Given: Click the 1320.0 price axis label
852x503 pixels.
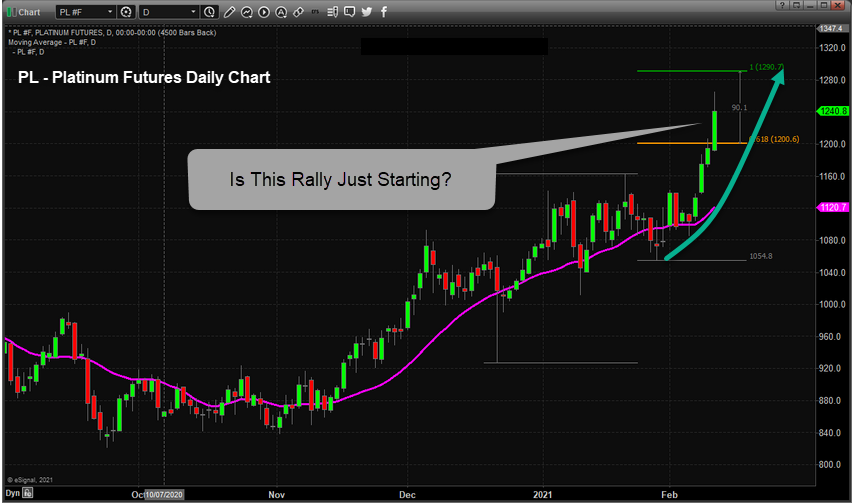Looking at the screenshot, I should point(832,48).
